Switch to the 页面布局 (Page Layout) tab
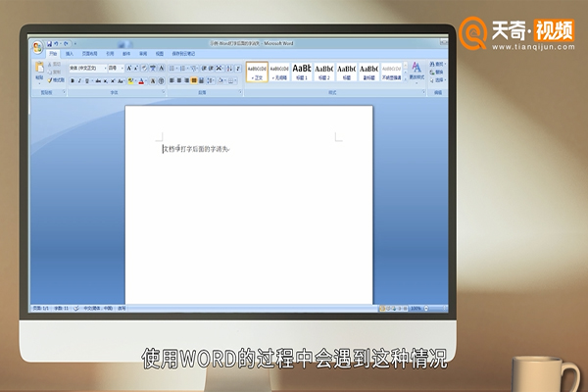 pyautogui.click(x=89, y=54)
